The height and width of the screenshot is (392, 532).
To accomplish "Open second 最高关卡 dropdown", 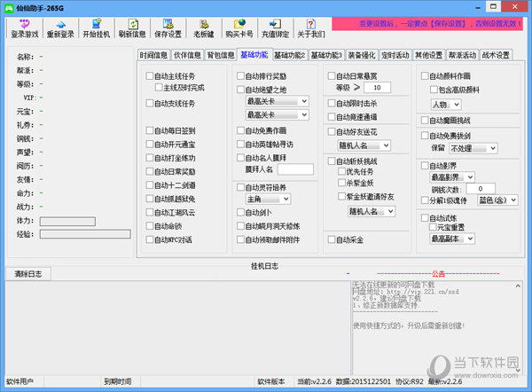I will 277,114.
